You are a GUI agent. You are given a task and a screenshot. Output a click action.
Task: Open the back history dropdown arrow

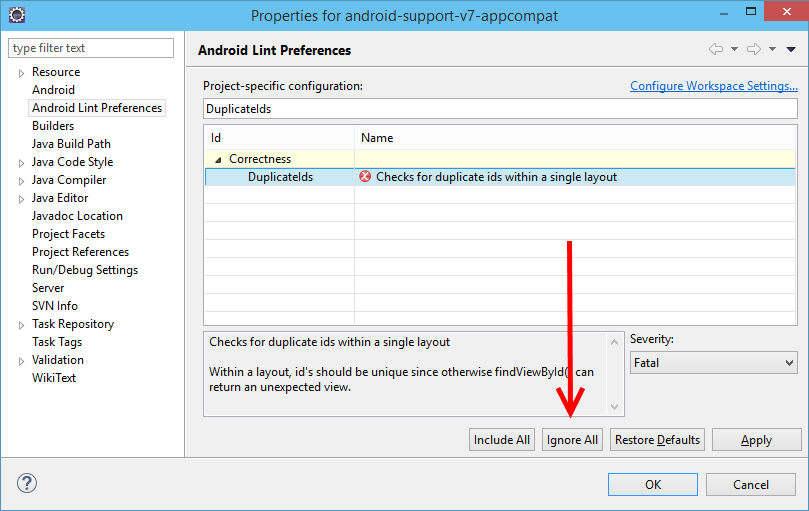(x=734, y=49)
